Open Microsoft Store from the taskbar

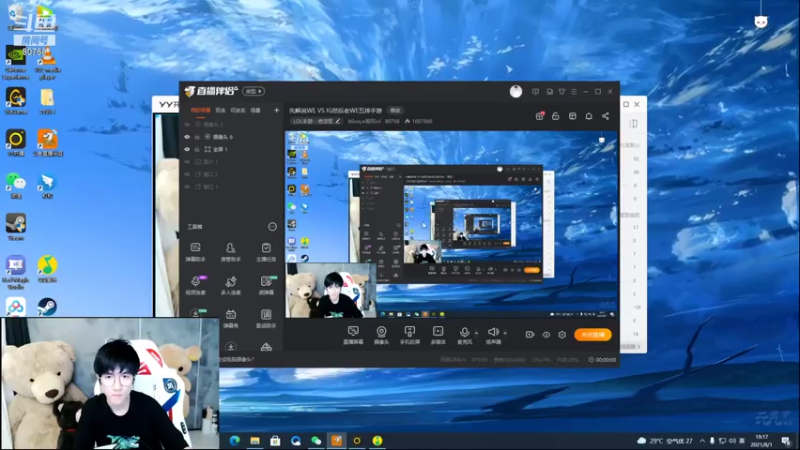(275, 441)
